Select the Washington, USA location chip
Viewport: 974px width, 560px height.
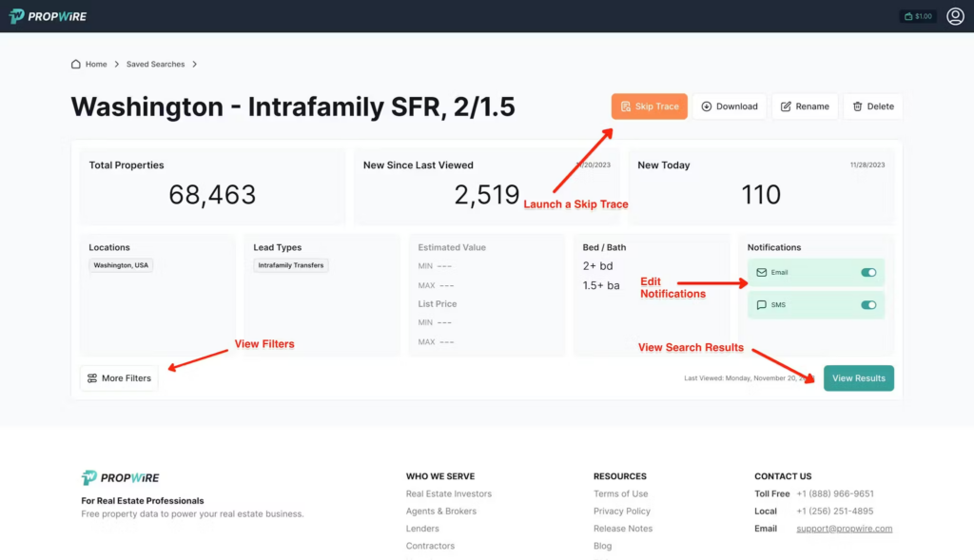point(120,265)
